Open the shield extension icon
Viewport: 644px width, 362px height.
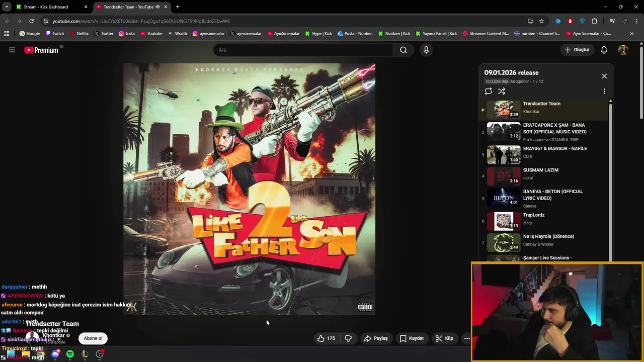(x=582, y=21)
